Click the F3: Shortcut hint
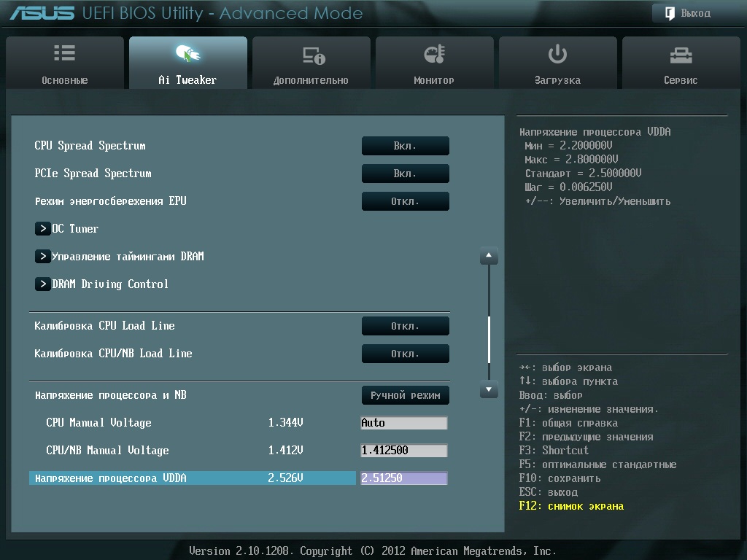This screenshot has width=747, height=560. (x=554, y=451)
